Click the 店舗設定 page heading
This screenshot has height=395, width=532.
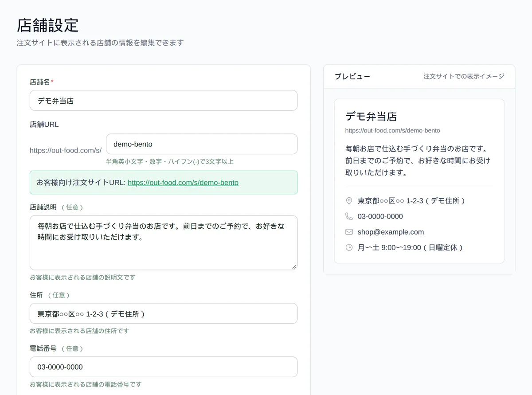click(x=48, y=25)
